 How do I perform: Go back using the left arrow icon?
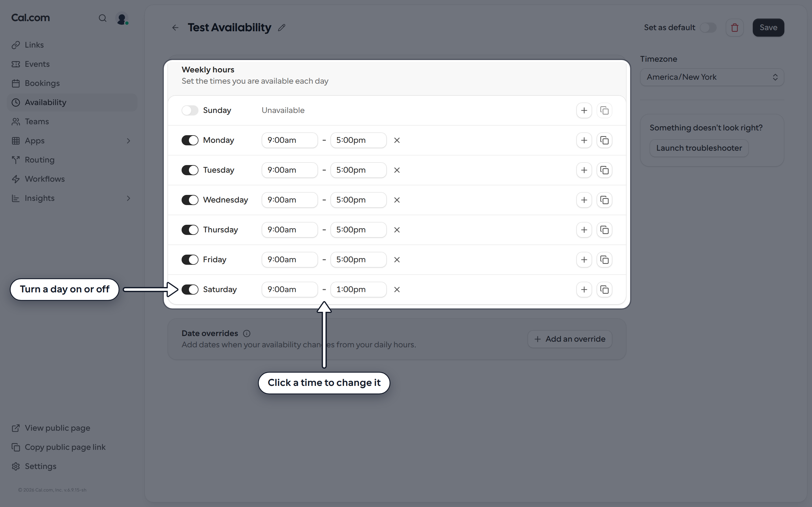pos(175,28)
